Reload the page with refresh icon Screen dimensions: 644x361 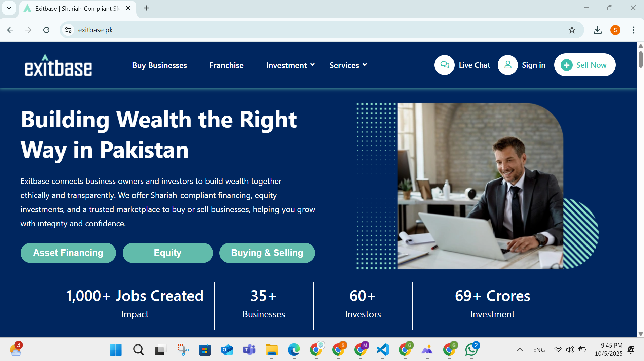pyautogui.click(x=46, y=30)
